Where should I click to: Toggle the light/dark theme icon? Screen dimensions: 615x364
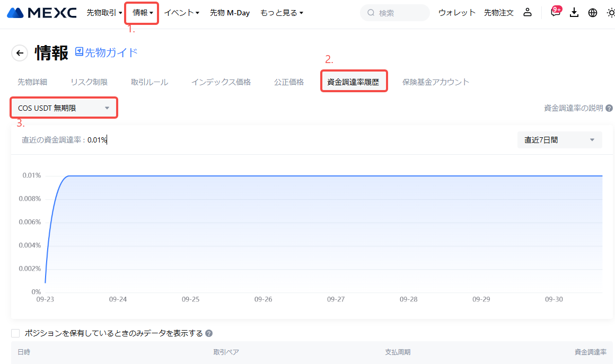(611, 13)
